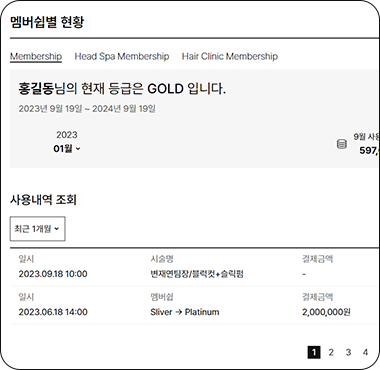
Task: Click the 2023.06.18 14:00 date entry
Action: (53, 312)
